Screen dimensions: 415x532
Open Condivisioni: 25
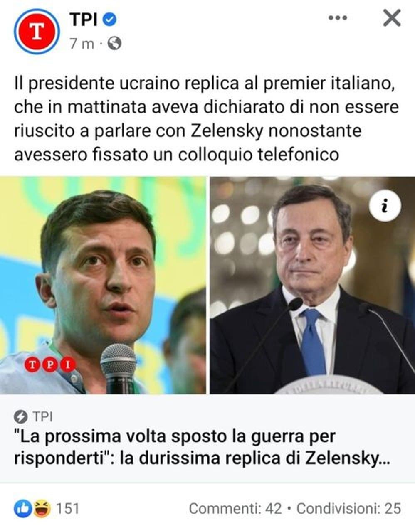348,508
